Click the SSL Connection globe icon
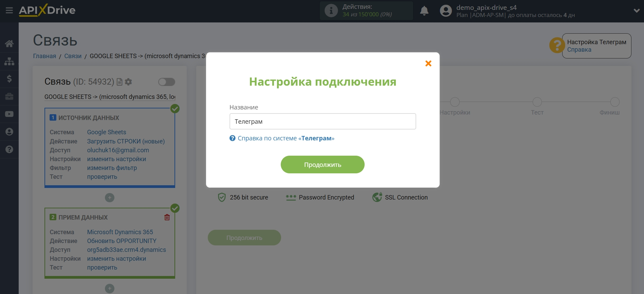The width and height of the screenshot is (644, 294). (377, 197)
